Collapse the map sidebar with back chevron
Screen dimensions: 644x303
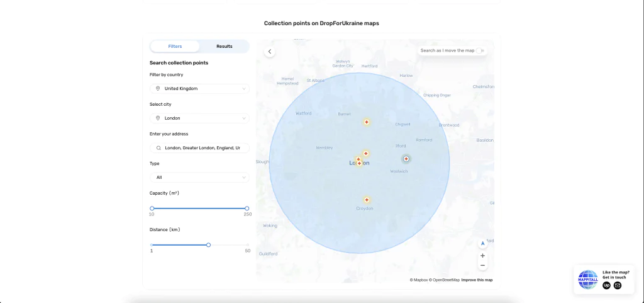(x=270, y=52)
